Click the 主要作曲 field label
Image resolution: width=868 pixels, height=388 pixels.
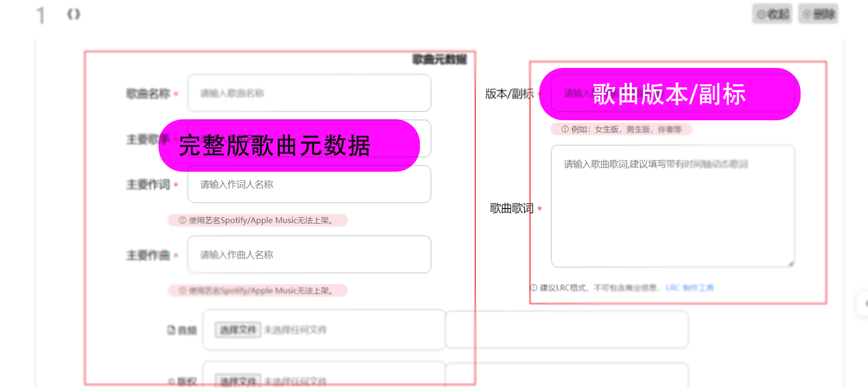click(148, 255)
